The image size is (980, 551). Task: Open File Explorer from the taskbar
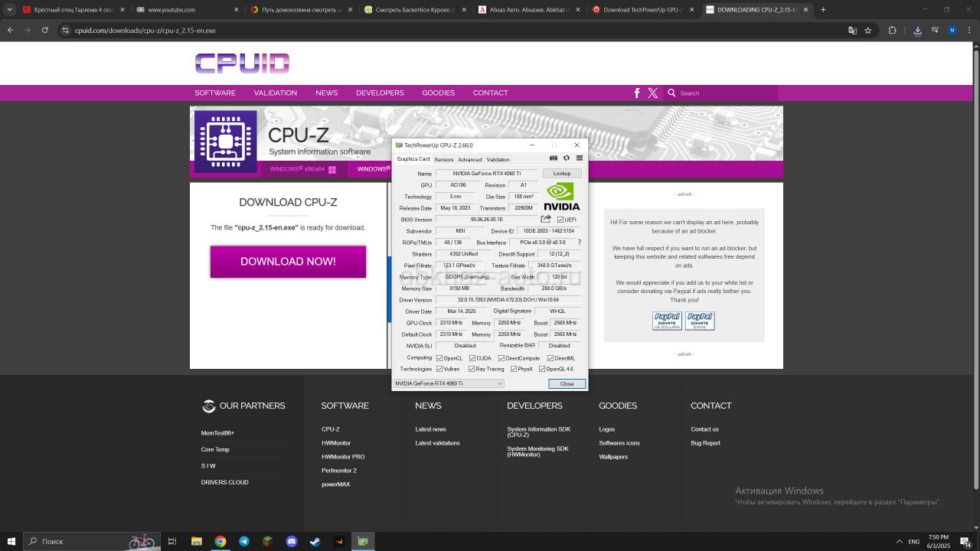pyautogui.click(x=196, y=541)
